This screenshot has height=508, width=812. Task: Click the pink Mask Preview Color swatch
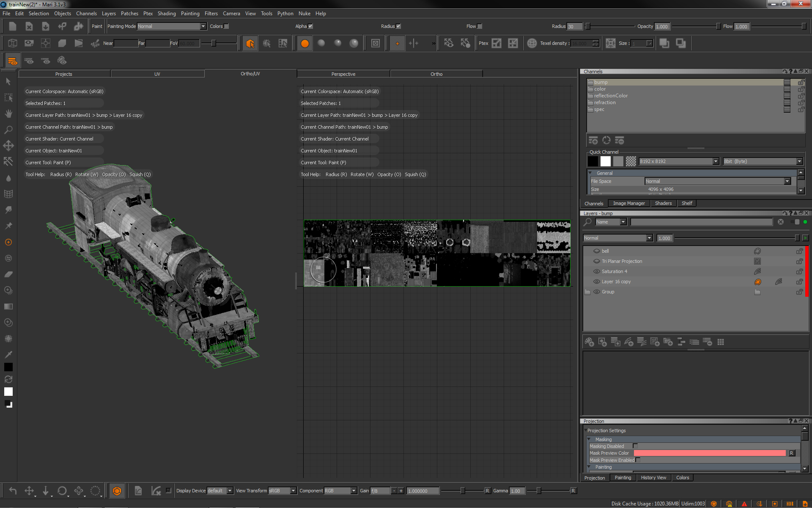click(x=710, y=453)
